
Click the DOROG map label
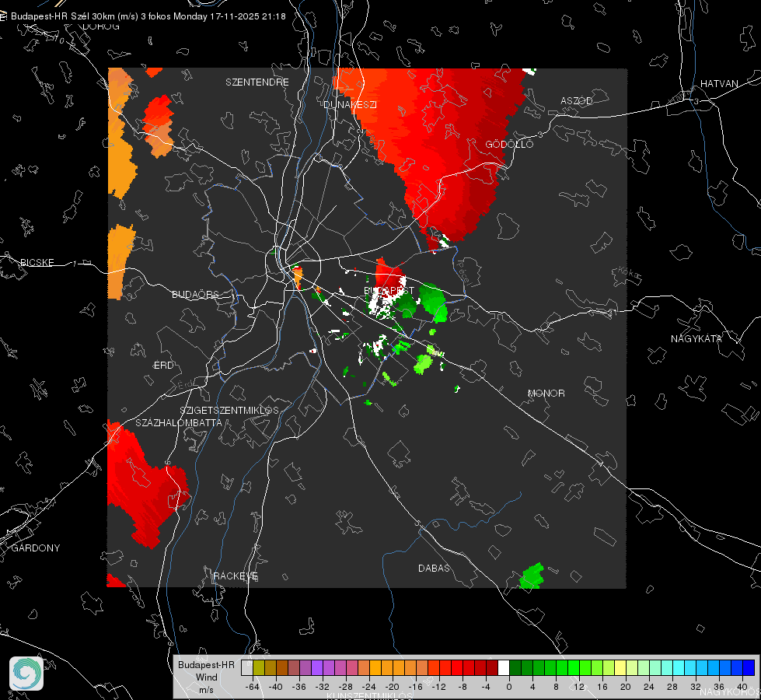tap(101, 26)
